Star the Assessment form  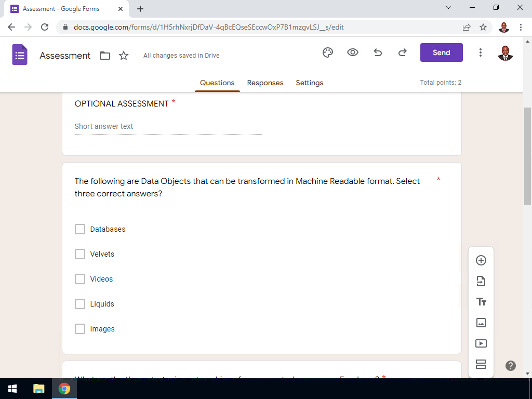[x=124, y=56]
